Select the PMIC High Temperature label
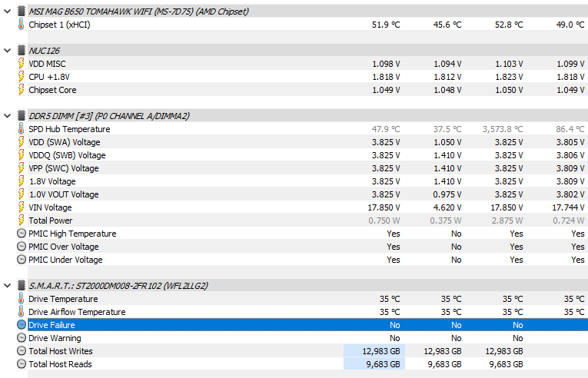The height and width of the screenshot is (378, 588). (x=72, y=234)
